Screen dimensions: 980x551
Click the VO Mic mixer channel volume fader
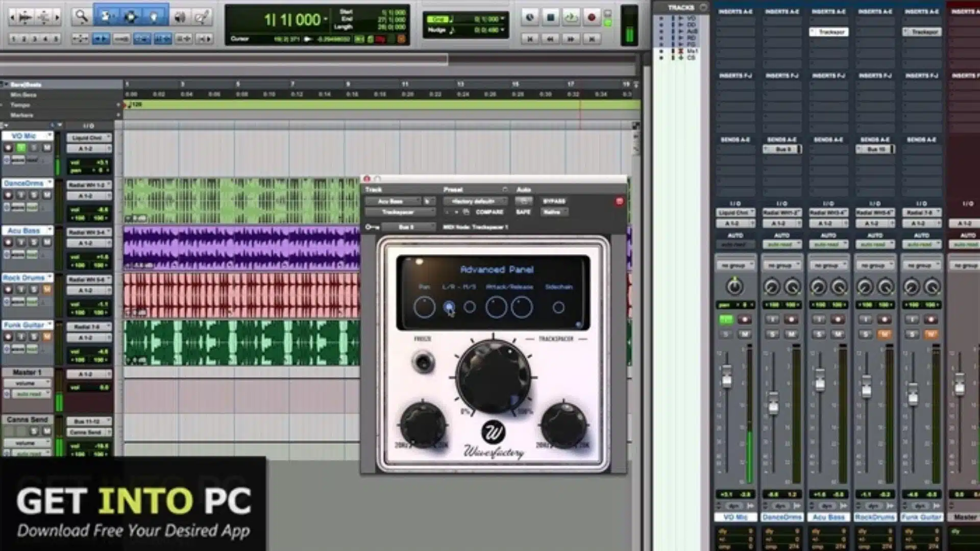pos(727,376)
